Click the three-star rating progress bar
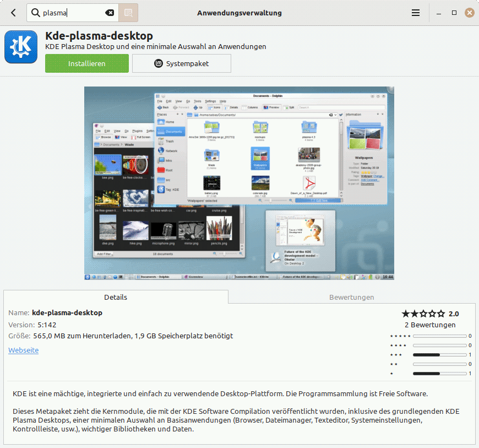This screenshot has height=448, width=479. coord(439,354)
